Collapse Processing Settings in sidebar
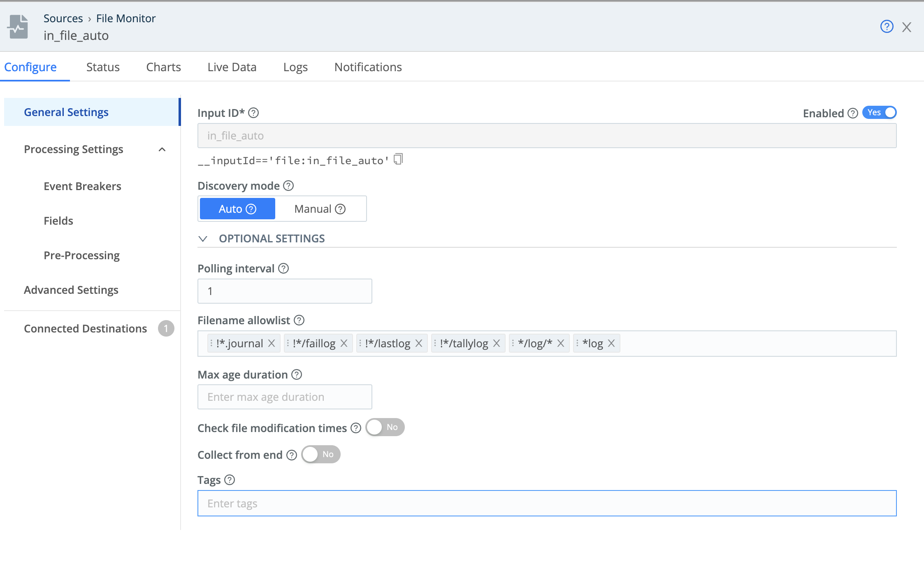The image size is (924, 567). click(162, 149)
